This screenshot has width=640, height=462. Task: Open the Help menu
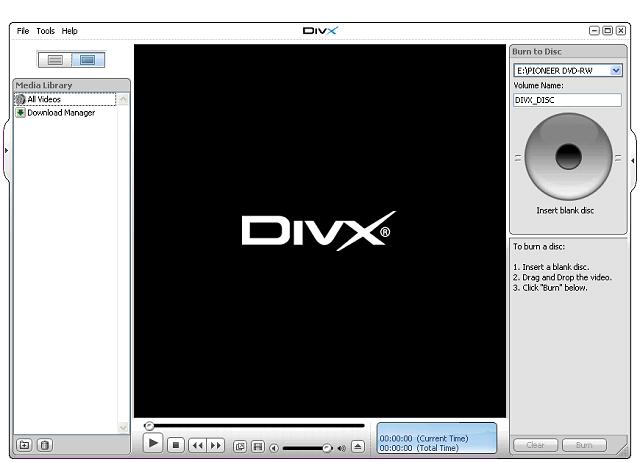click(x=69, y=31)
